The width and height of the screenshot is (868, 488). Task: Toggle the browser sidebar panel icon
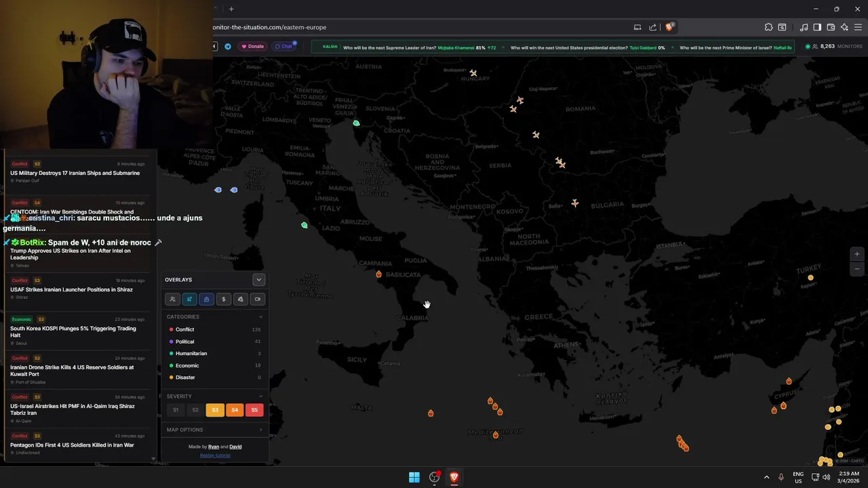tap(817, 27)
